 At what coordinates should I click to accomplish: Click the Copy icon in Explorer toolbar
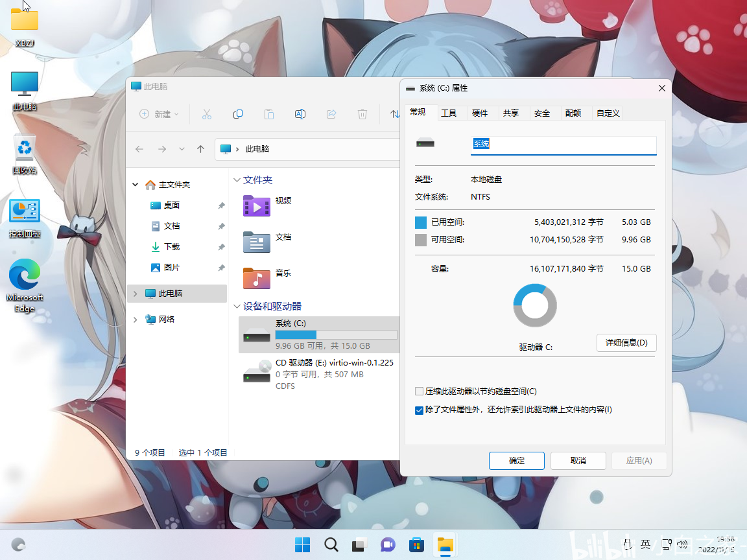[238, 114]
